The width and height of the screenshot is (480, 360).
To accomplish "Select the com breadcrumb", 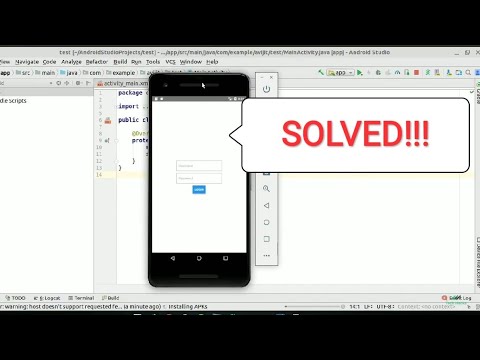I will pyautogui.click(x=92, y=73).
